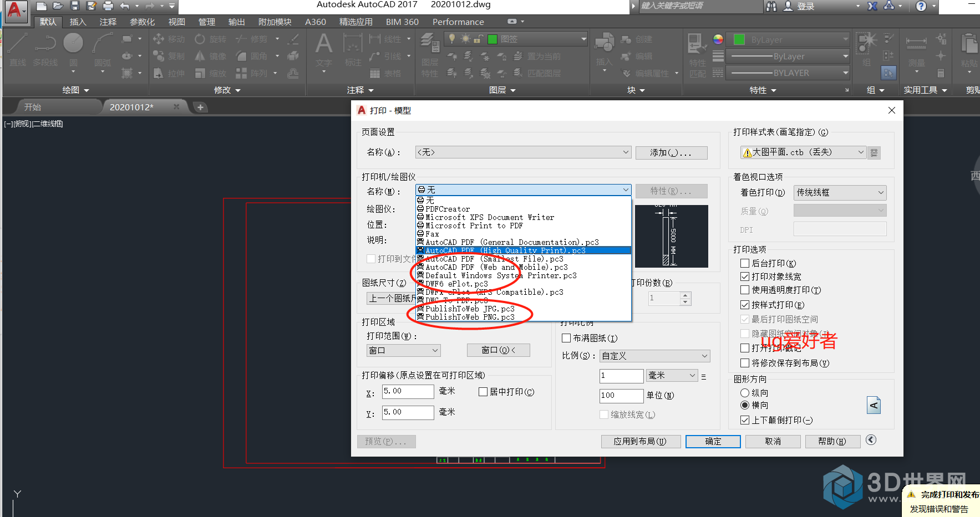The width and height of the screenshot is (980, 517).
Task: Click the Insert block (插入) tool
Action: pyautogui.click(x=604, y=51)
